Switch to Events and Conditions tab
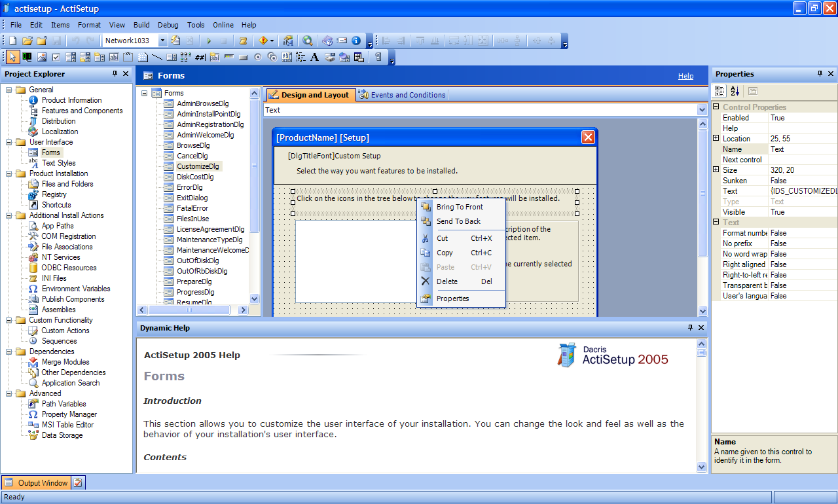838x504 pixels. 403,95
